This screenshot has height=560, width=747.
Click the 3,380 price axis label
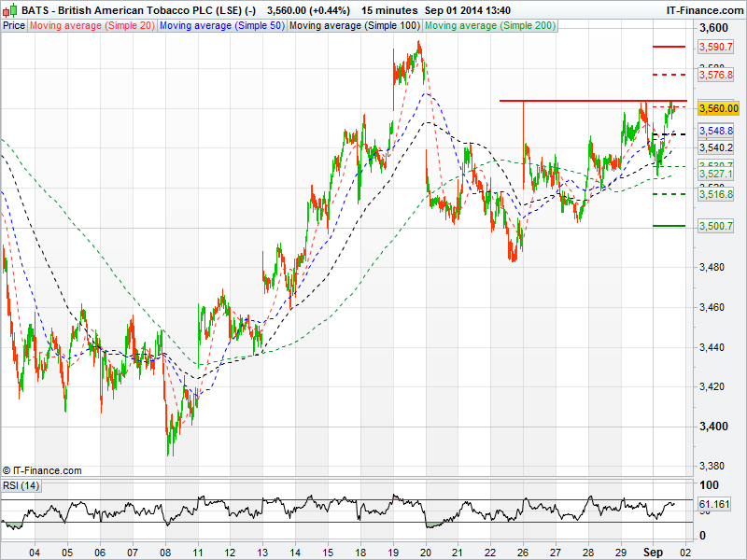pos(713,466)
